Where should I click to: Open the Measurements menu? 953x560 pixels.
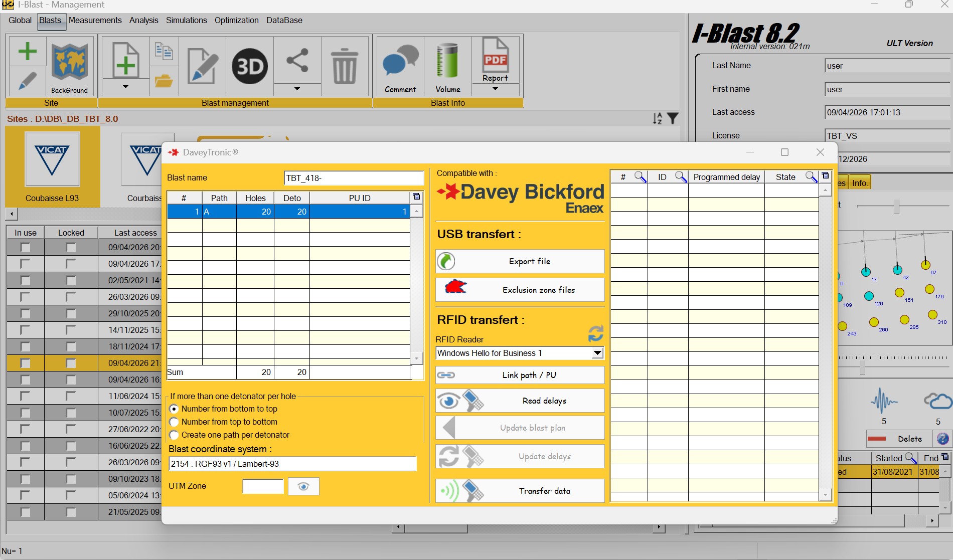[x=95, y=20]
